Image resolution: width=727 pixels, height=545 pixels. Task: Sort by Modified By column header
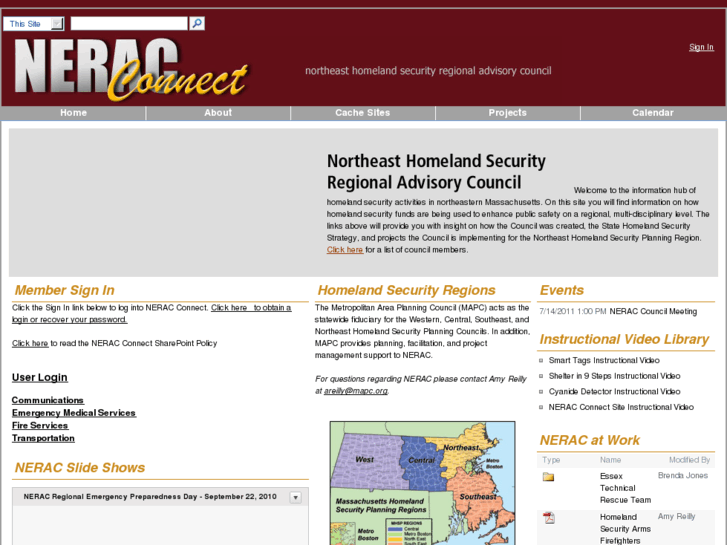(689, 460)
